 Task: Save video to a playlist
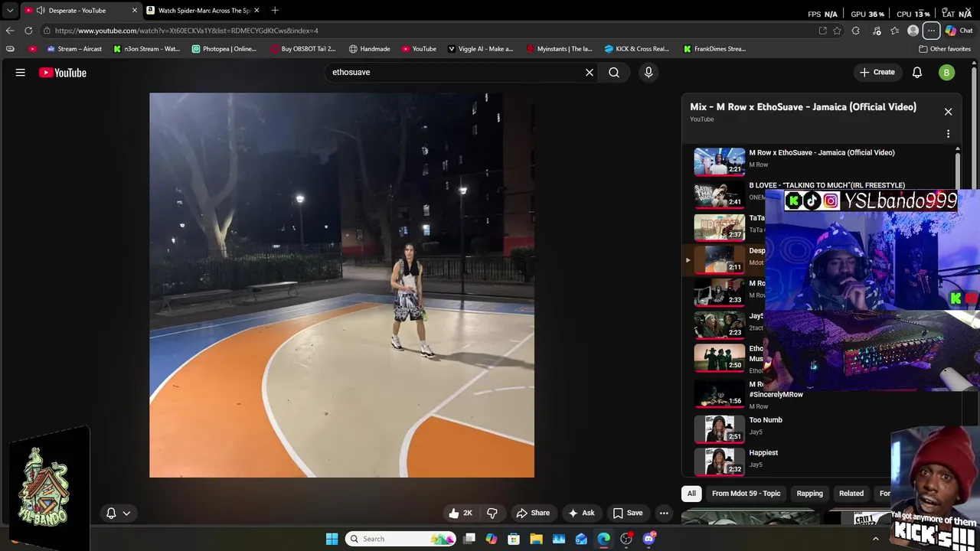(x=628, y=514)
